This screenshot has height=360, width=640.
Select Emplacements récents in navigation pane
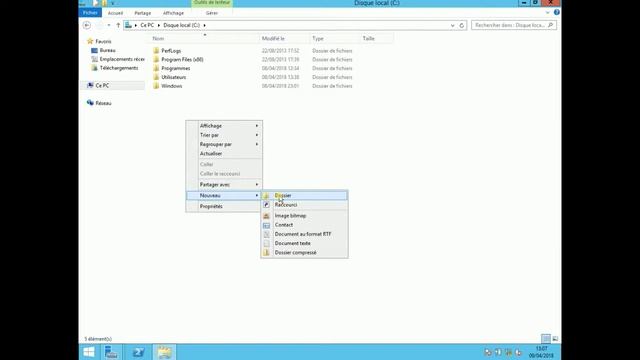tap(122, 59)
